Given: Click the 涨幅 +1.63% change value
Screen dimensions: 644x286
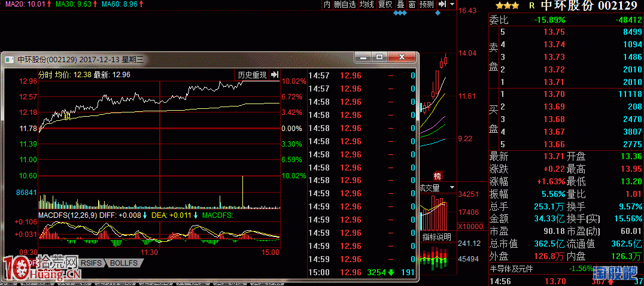Looking at the screenshot, I should (x=551, y=182).
